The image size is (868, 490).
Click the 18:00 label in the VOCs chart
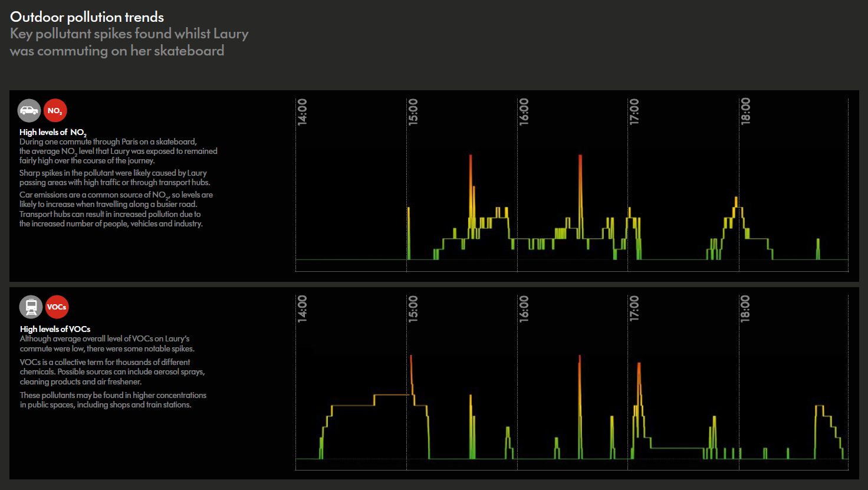click(x=746, y=308)
